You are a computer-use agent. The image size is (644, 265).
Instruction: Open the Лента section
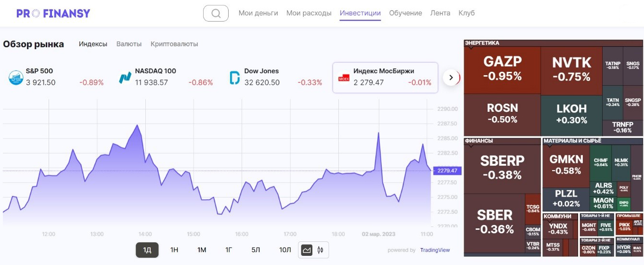[x=440, y=13]
